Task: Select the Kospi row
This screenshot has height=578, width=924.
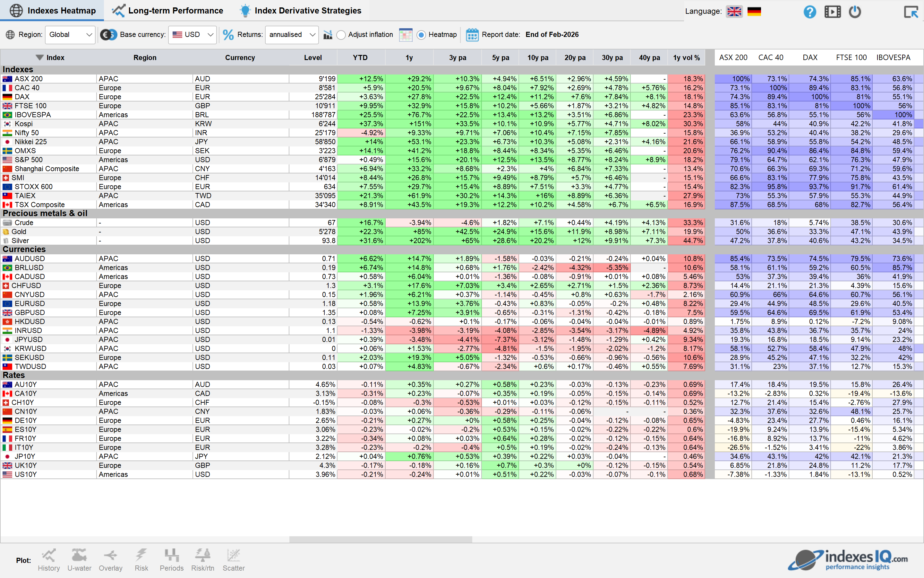Action: 352,124
